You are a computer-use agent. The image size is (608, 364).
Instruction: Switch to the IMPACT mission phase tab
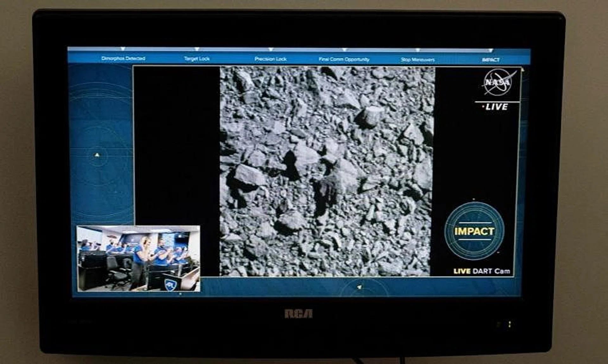[491, 59]
